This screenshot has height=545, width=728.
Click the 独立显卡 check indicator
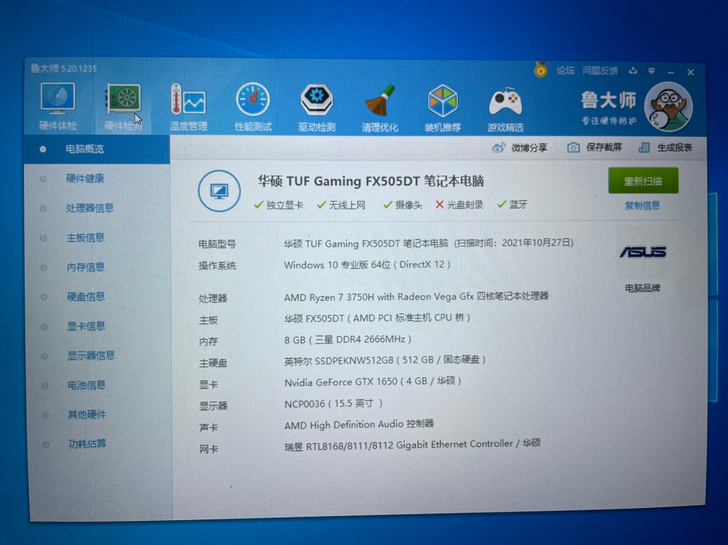279,205
